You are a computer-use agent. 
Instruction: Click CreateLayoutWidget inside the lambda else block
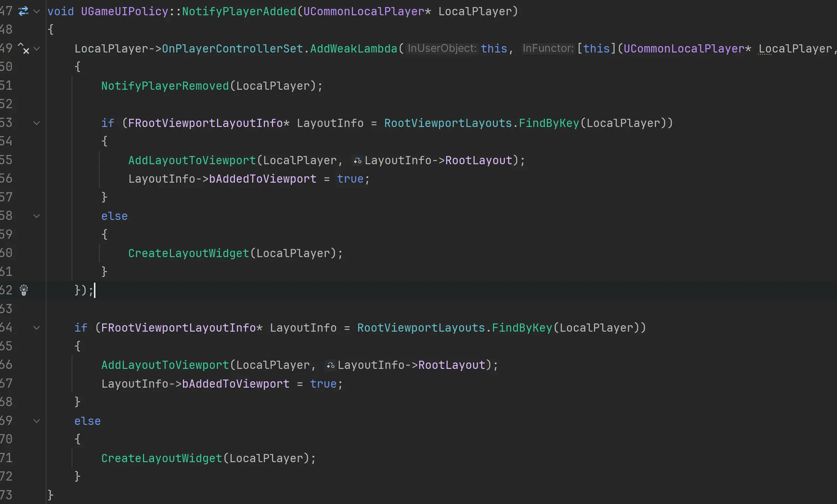pos(188,253)
